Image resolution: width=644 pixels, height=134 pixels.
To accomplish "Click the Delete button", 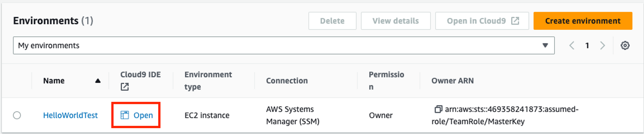I will 332,21.
